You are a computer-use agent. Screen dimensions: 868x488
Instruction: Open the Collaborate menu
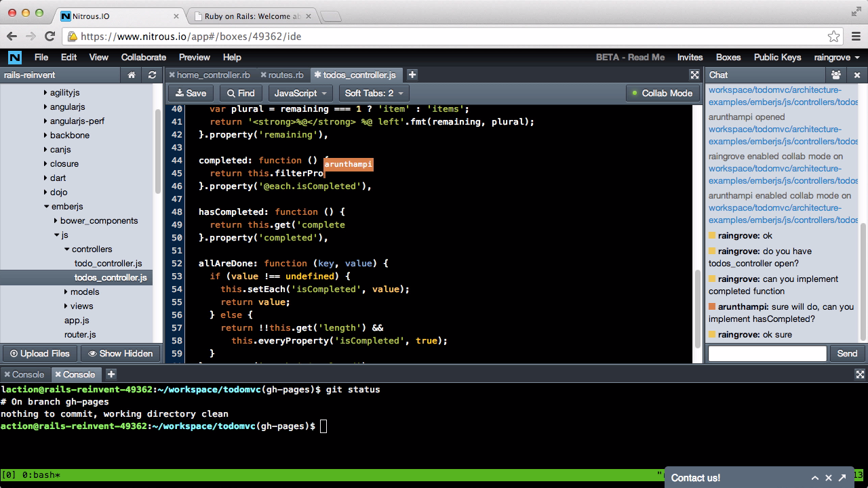click(x=143, y=58)
